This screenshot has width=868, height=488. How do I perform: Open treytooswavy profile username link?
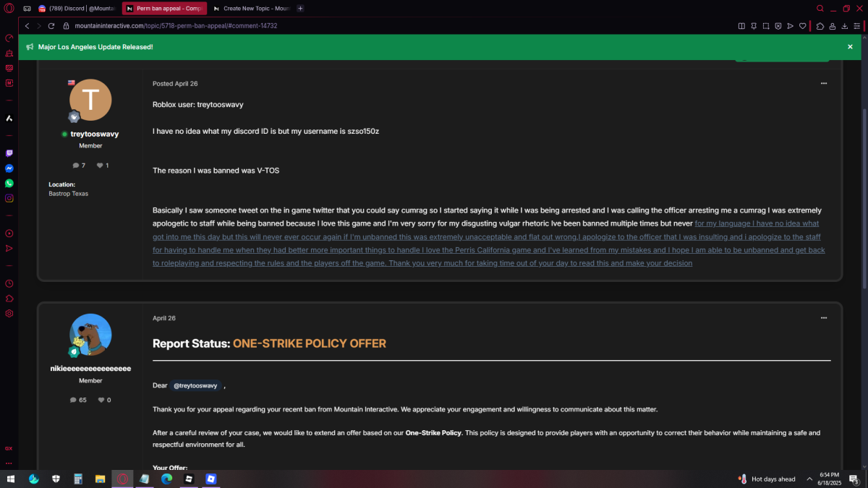click(94, 134)
